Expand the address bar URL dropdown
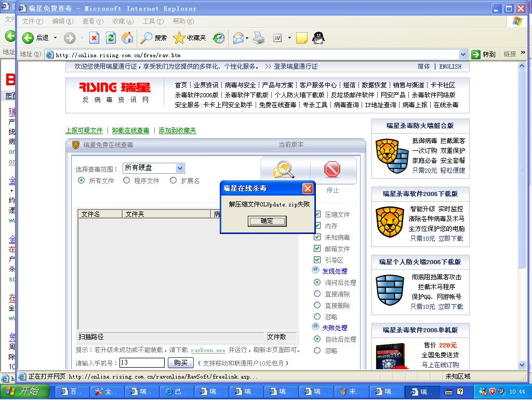Screen dimensions: 532x416 (463, 54)
